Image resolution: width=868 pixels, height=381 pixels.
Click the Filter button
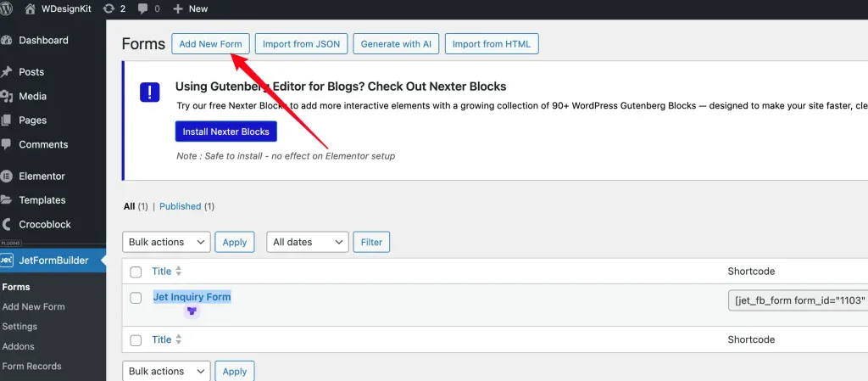coord(371,242)
